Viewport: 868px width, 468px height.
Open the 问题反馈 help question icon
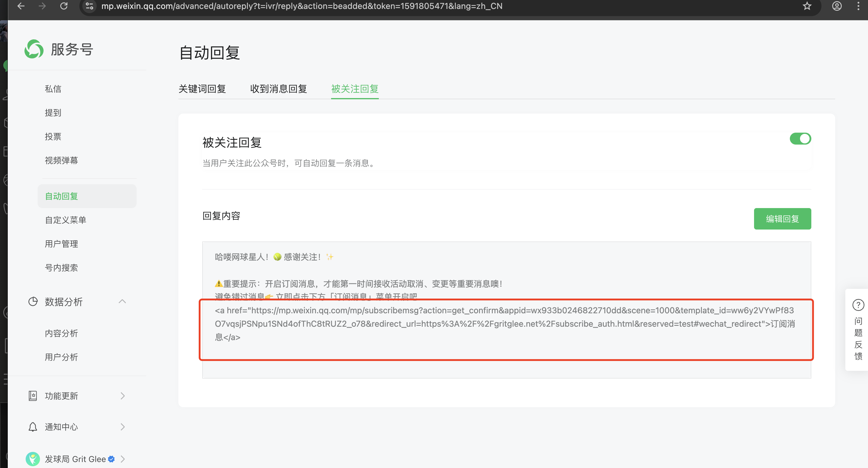[x=858, y=305]
